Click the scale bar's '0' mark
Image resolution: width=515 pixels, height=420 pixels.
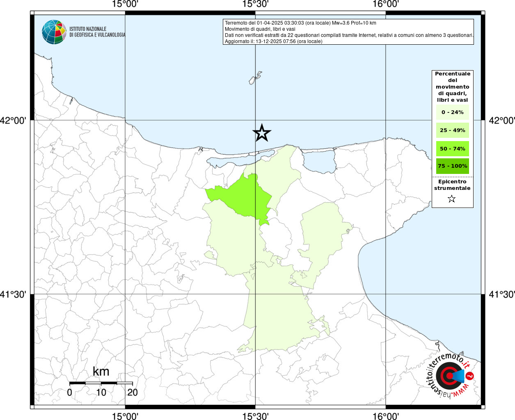(69, 393)
